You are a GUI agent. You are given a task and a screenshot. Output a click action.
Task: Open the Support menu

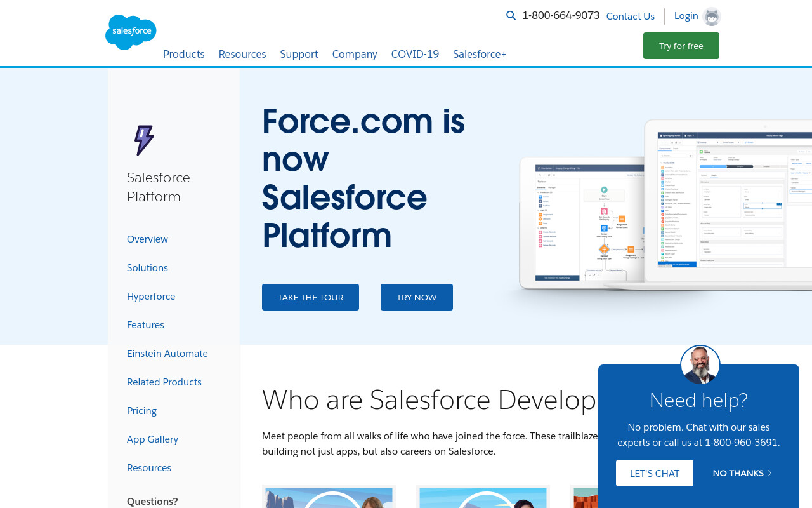299,54
